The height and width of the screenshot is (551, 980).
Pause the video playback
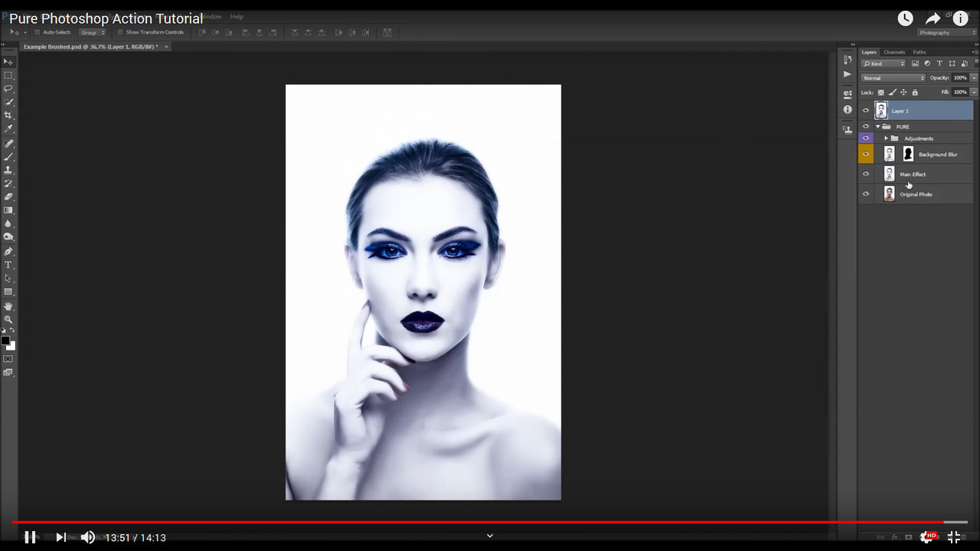[x=29, y=536]
